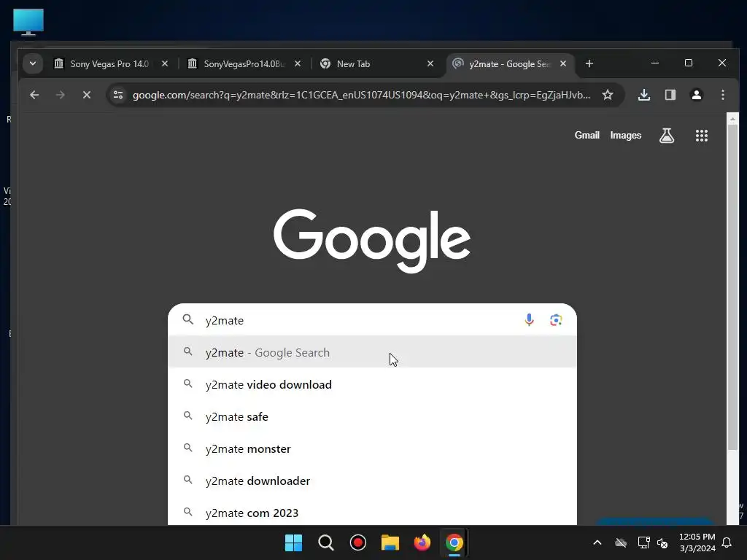The height and width of the screenshot is (560, 747).
Task: Close the New Tab tab
Action: point(430,63)
